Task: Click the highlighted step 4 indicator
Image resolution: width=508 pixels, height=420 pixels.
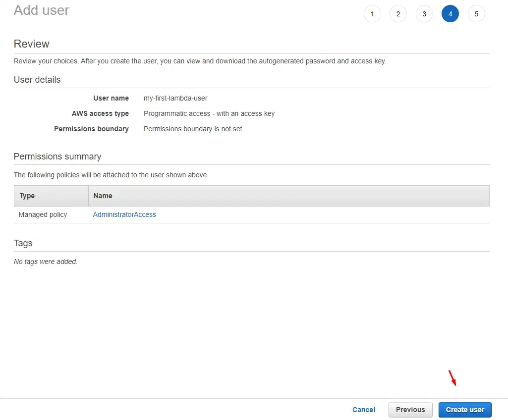Action: (450, 14)
